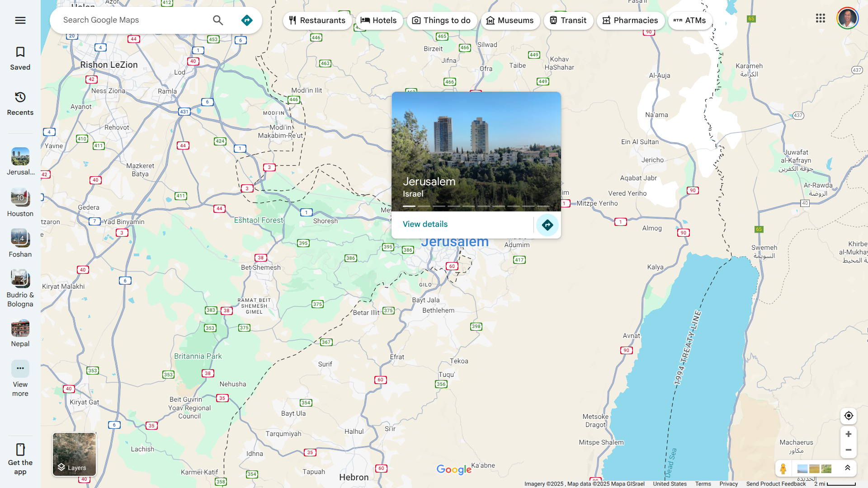Open directions from the search bar icon
The width and height of the screenshot is (868, 488).
247,20
